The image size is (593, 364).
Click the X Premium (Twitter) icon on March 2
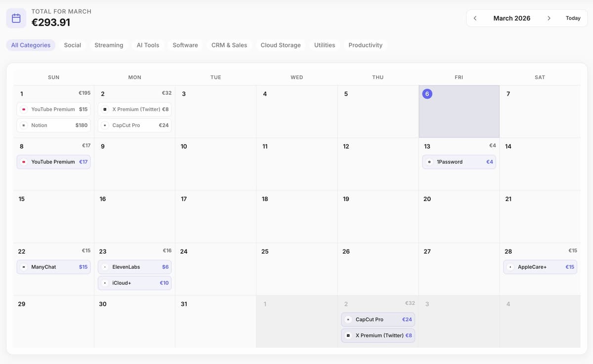[x=104, y=109]
